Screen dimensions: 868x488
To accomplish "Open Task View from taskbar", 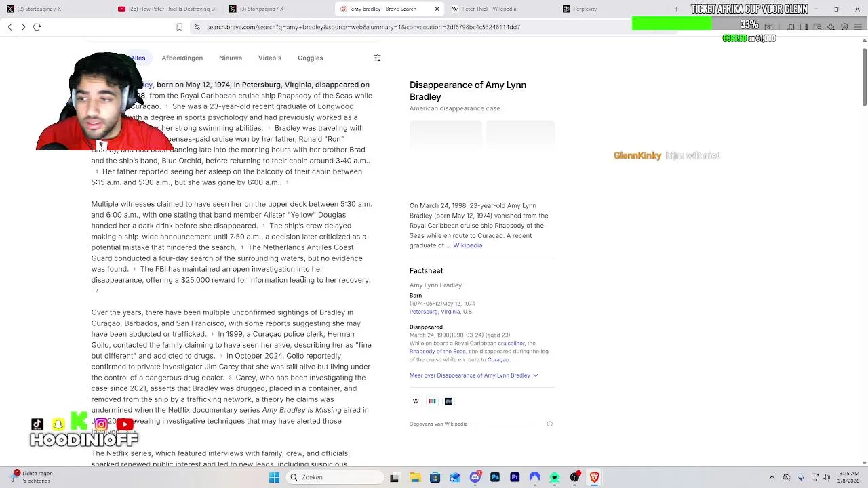I will [x=394, y=477].
